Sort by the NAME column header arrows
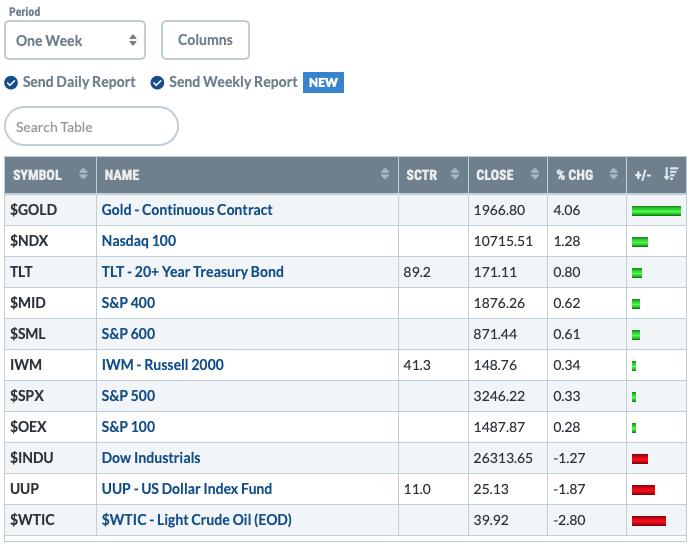Image resolution: width=692 pixels, height=547 pixels. click(x=385, y=174)
